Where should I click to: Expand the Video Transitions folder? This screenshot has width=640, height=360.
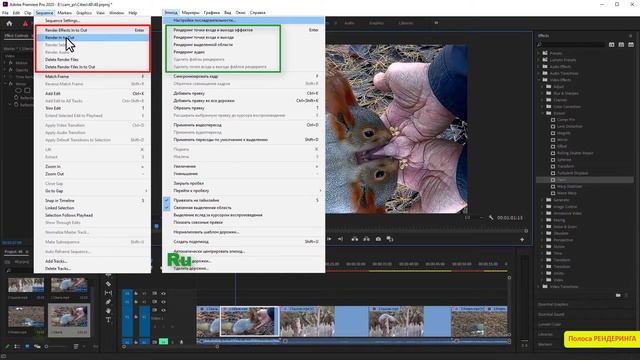tap(539, 287)
